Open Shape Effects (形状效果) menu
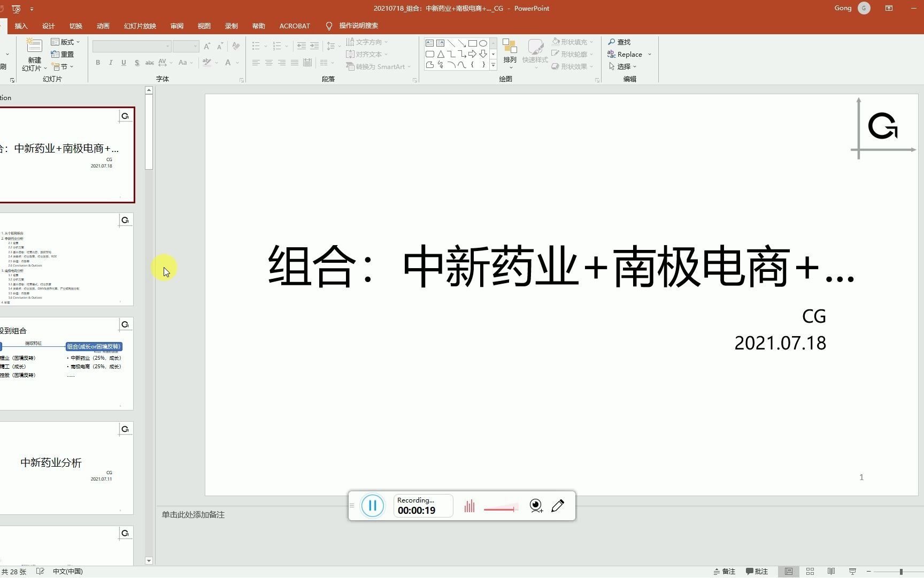Image resolution: width=924 pixels, height=578 pixels. click(573, 66)
